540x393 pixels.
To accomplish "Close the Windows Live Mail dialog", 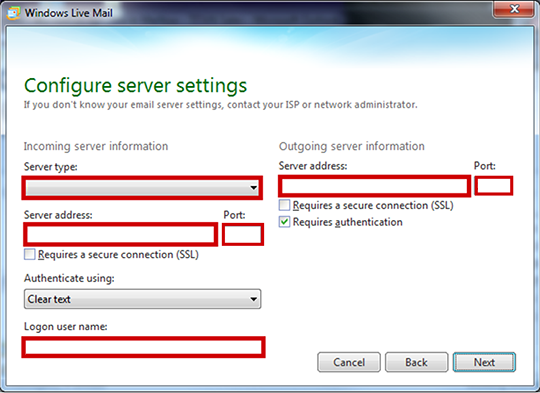I will 514,9.
